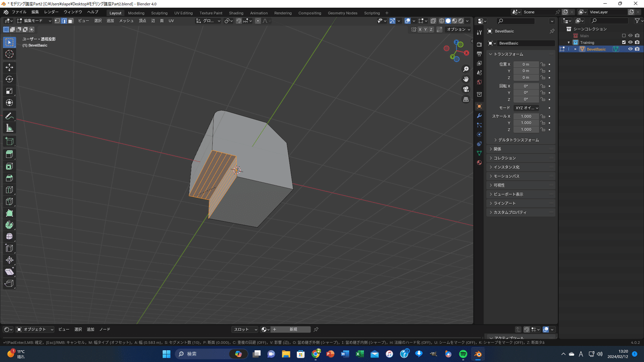
Task: Click the zoom magnifier icon in viewport
Action: click(x=466, y=69)
